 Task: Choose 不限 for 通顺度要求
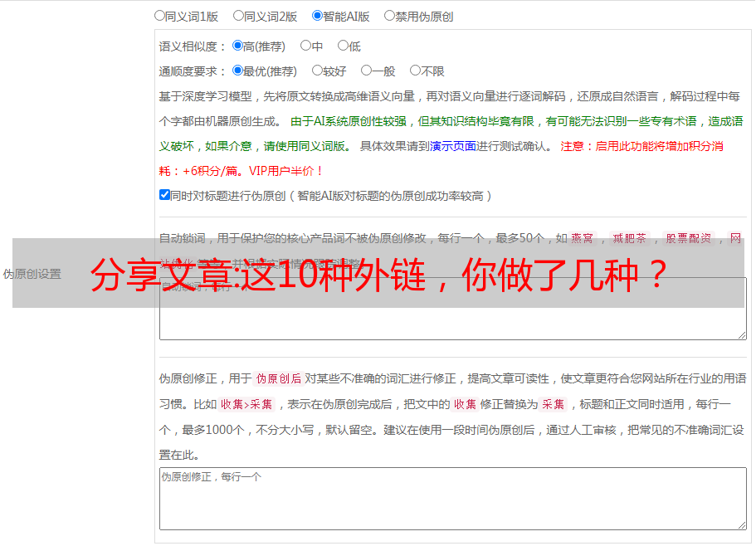pos(415,71)
